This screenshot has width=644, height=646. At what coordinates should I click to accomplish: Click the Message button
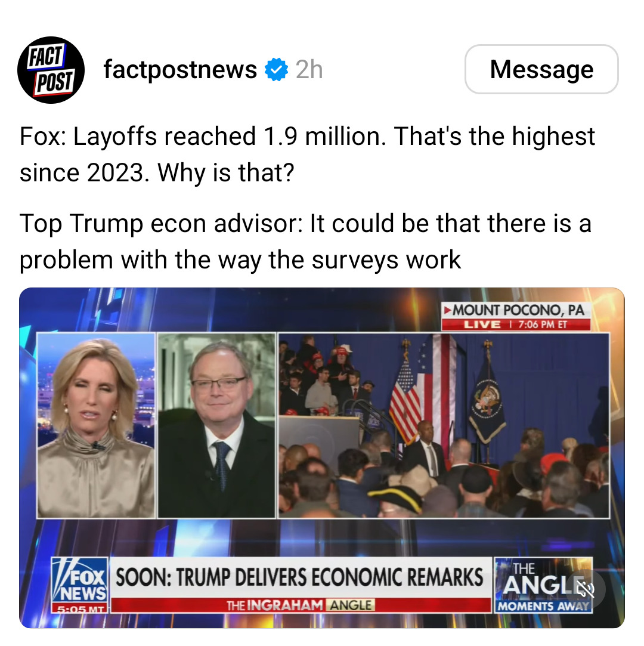[541, 69]
